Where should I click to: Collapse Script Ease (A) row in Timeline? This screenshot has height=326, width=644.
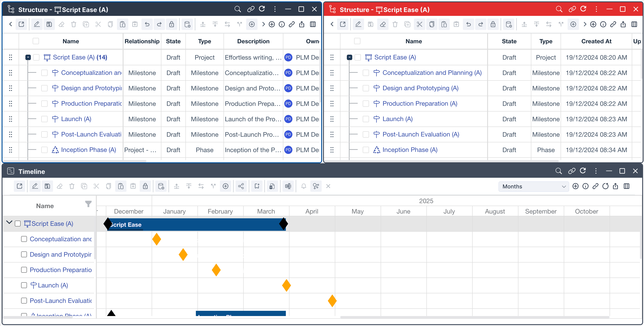[9, 222]
